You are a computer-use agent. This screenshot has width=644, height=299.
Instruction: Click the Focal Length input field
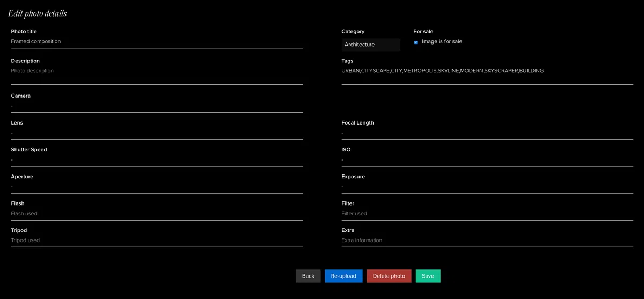click(x=487, y=133)
